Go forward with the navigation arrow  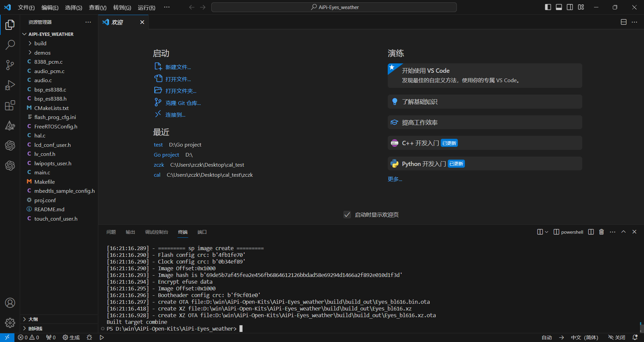(x=203, y=7)
